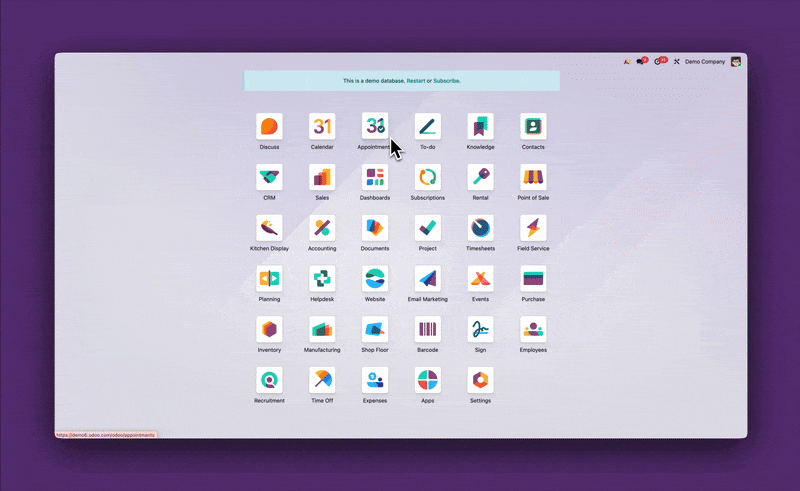800x491 pixels.
Task: Click the Restart link in banner
Action: point(415,80)
